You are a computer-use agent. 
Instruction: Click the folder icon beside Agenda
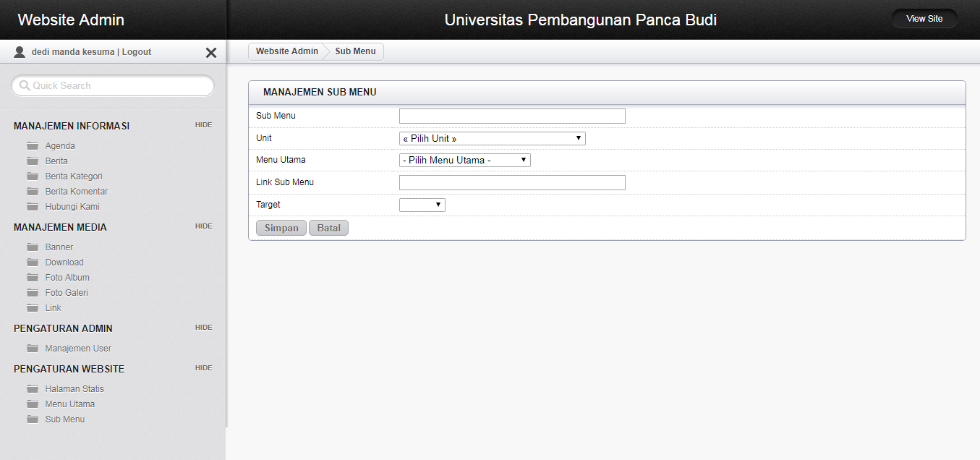coord(33,146)
